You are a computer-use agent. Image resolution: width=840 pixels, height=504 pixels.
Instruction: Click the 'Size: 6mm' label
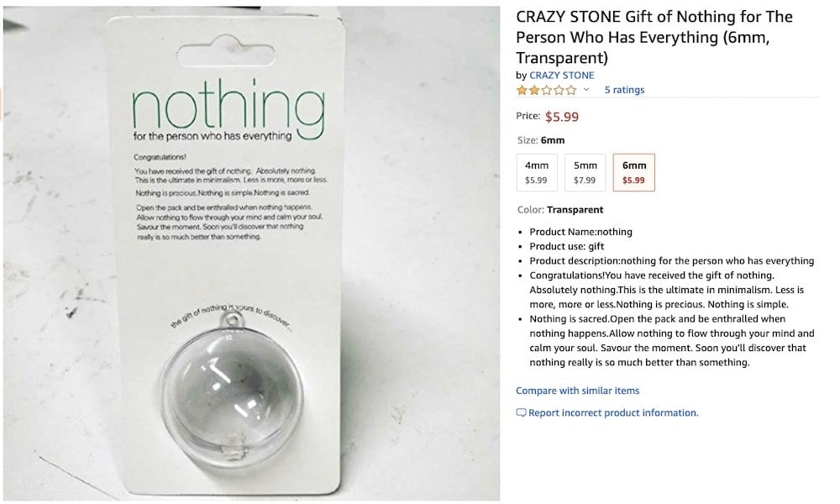pos(541,140)
